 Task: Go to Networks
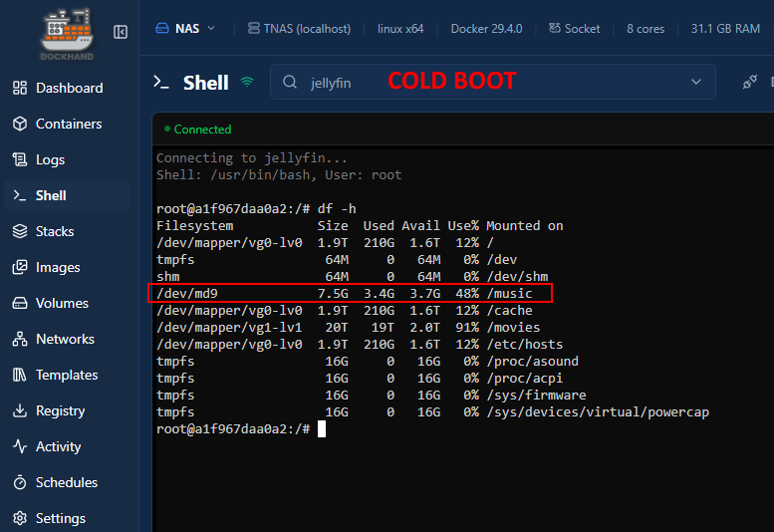pyautogui.click(x=67, y=339)
